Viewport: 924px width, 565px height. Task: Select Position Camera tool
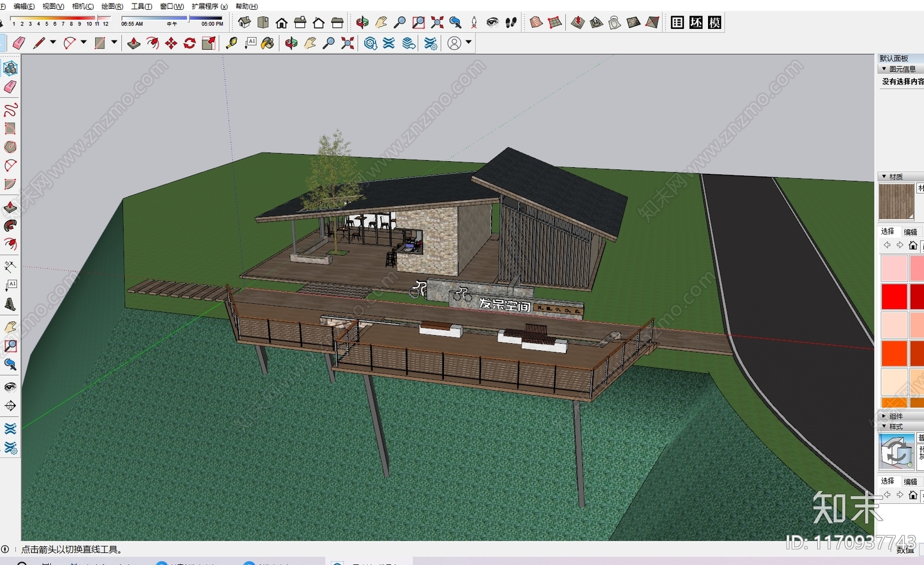click(474, 23)
